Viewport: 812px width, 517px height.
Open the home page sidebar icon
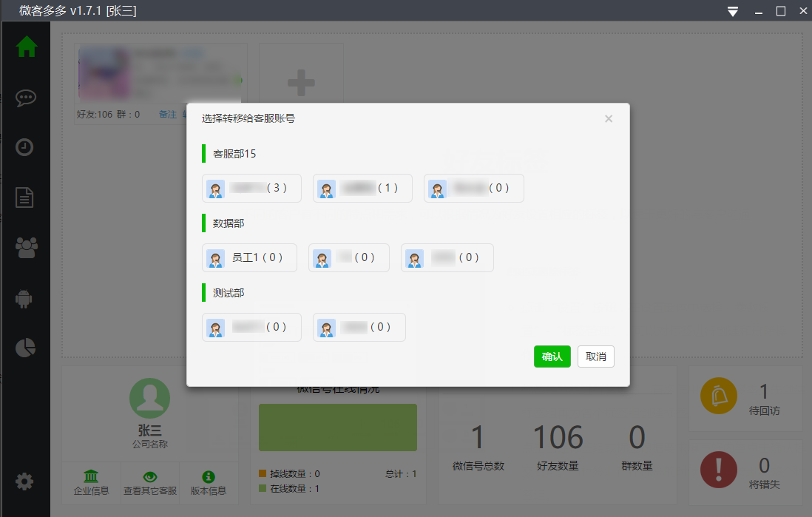pyautogui.click(x=27, y=47)
